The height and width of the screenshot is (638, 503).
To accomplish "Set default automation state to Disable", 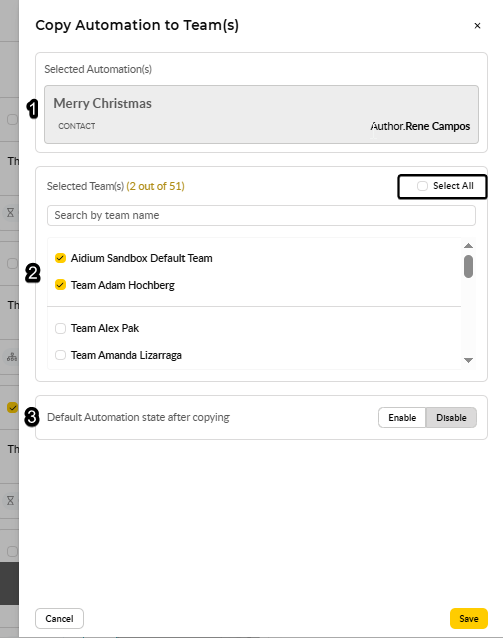I will (451, 417).
